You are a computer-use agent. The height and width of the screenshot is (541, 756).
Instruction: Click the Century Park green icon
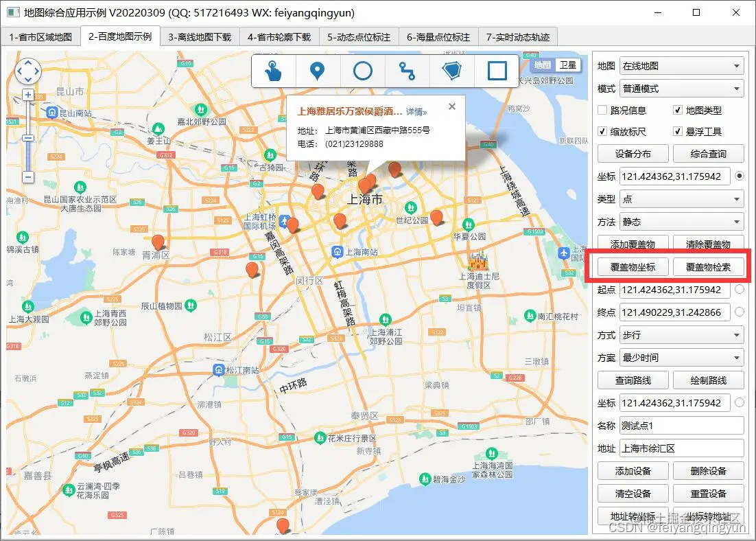[x=410, y=208]
